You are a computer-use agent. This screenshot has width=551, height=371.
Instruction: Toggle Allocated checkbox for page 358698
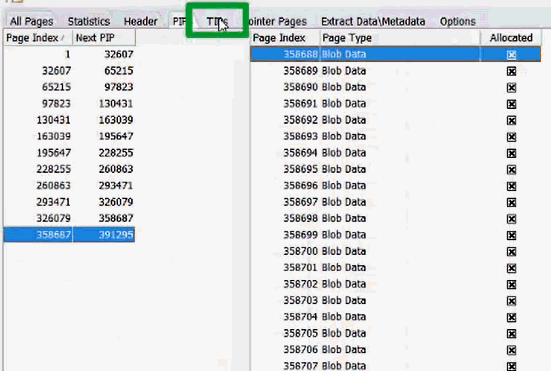click(511, 219)
